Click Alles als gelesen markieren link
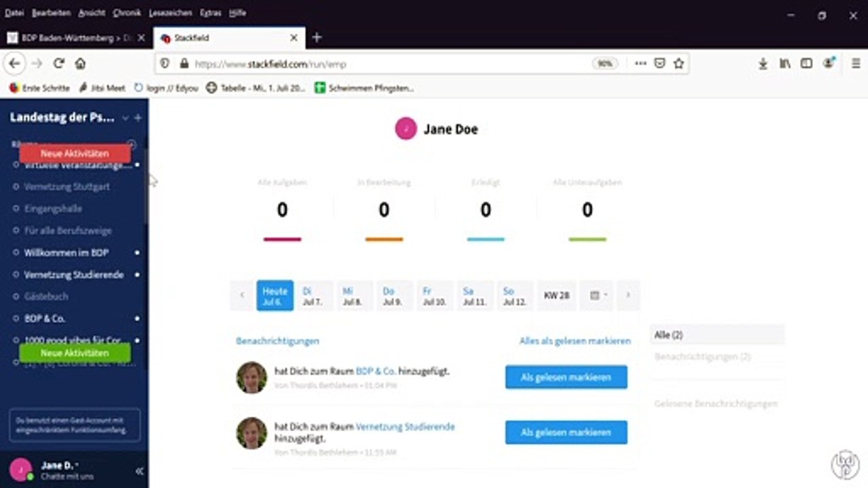 click(x=575, y=341)
